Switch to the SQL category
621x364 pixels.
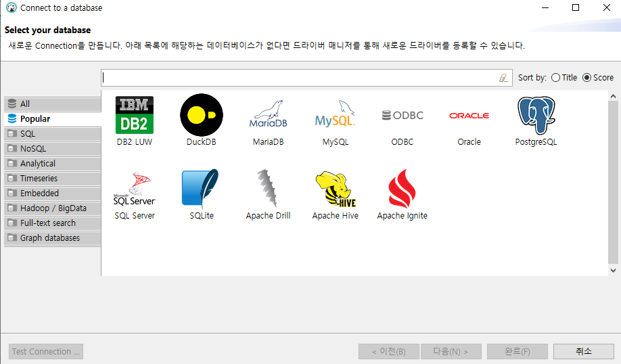53,134
